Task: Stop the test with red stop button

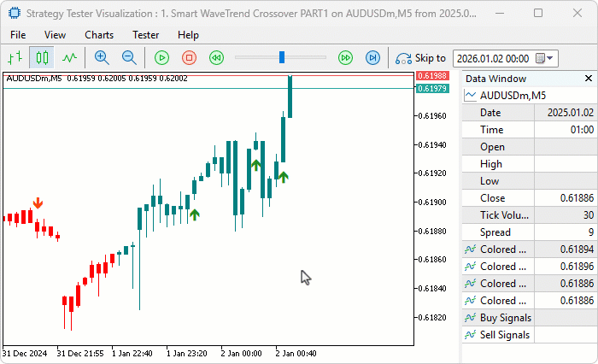Action: click(x=189, y=58)
